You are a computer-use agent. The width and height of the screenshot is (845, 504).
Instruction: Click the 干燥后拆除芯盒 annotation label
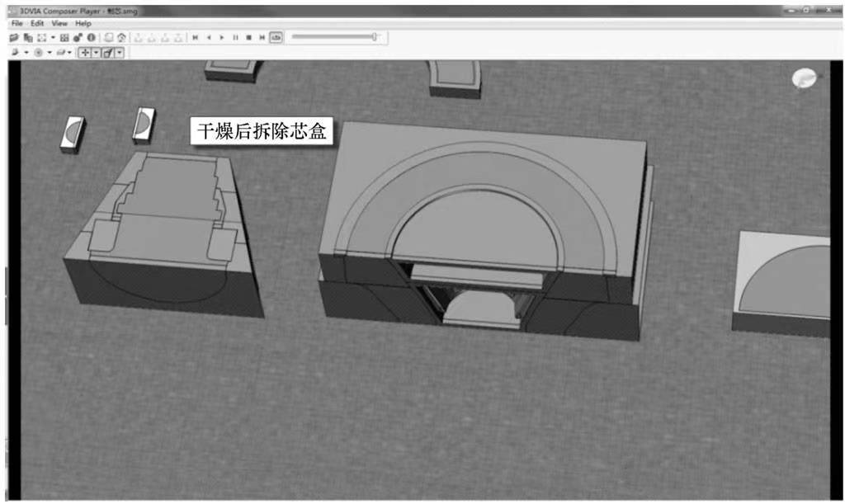pos(262,132)
